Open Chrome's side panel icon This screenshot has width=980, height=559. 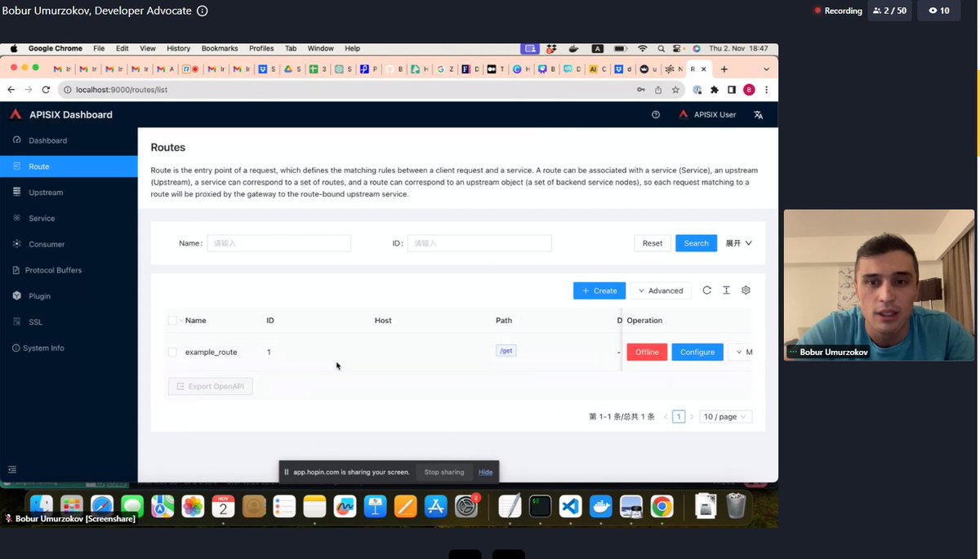(732, 90)
